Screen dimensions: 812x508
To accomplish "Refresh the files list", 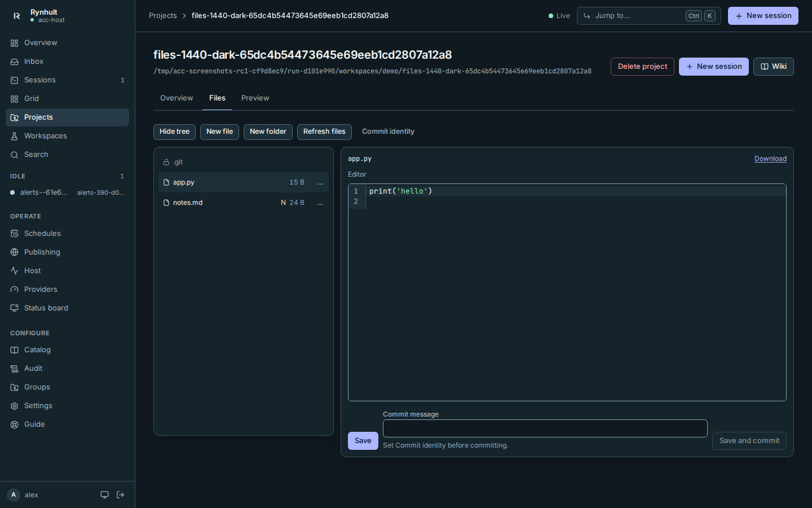I will click(x=324, y=132).
